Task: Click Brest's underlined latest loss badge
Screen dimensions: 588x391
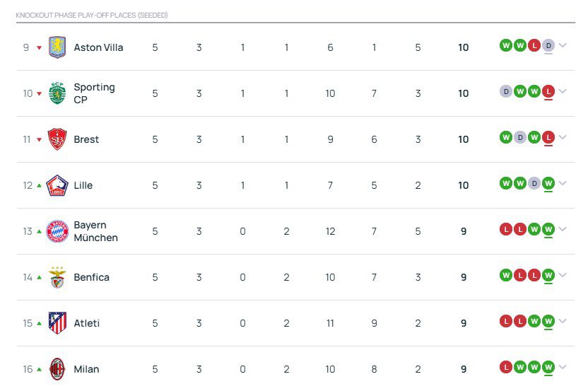Action: click(x=548, y=137)
